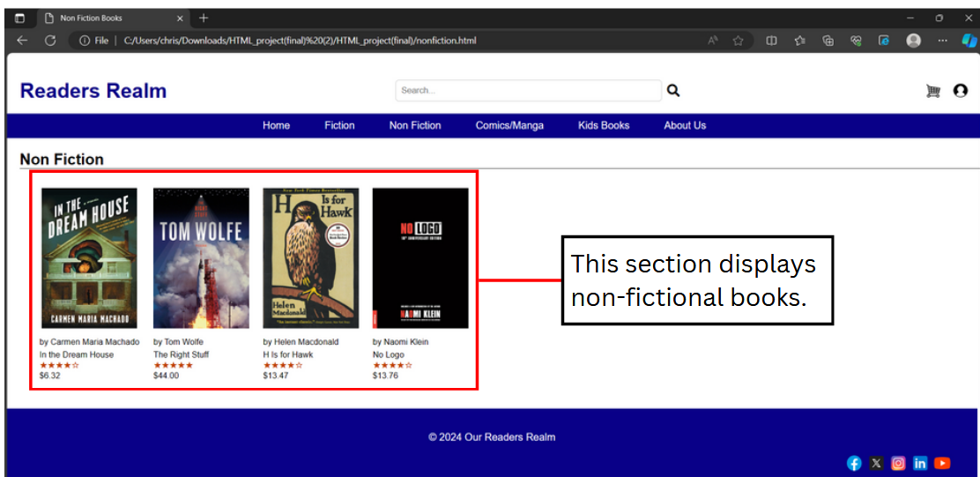Viewport: 980px width, 477px height.
Task: Open Kids Books in navigation bar
Action: tap(604, 126)
